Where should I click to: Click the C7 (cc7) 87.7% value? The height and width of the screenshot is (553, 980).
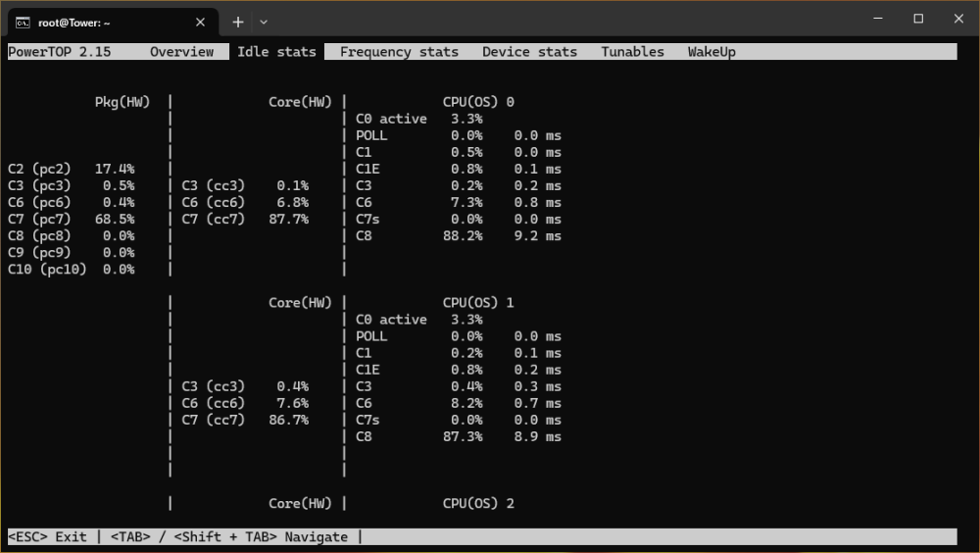[x=289, y=220]
